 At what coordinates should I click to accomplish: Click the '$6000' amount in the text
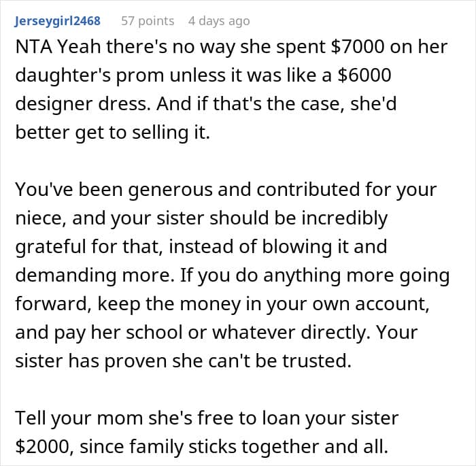click(364, 76)
